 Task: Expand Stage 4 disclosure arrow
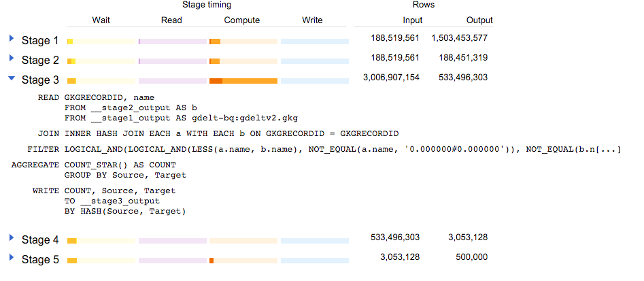coord(12,238)
